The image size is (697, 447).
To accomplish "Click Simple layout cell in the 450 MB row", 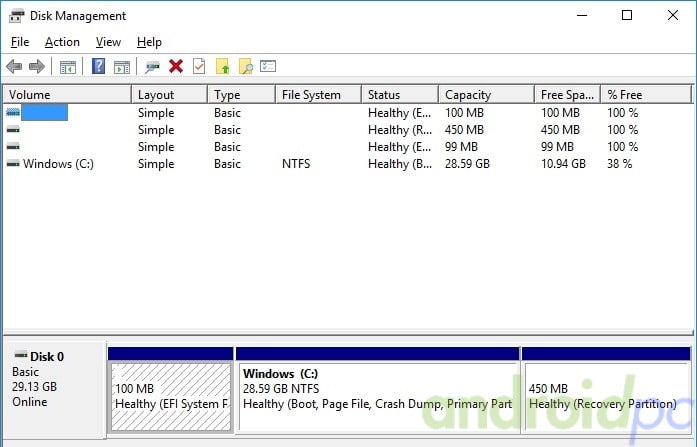I will [156, 130].
